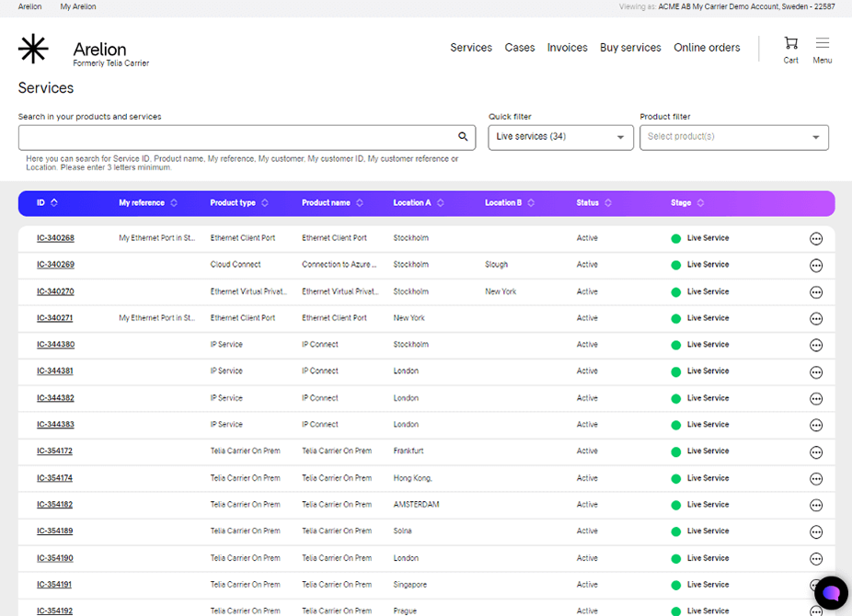
Task: Click the Arelion star logo
Action: coord(33,49)
